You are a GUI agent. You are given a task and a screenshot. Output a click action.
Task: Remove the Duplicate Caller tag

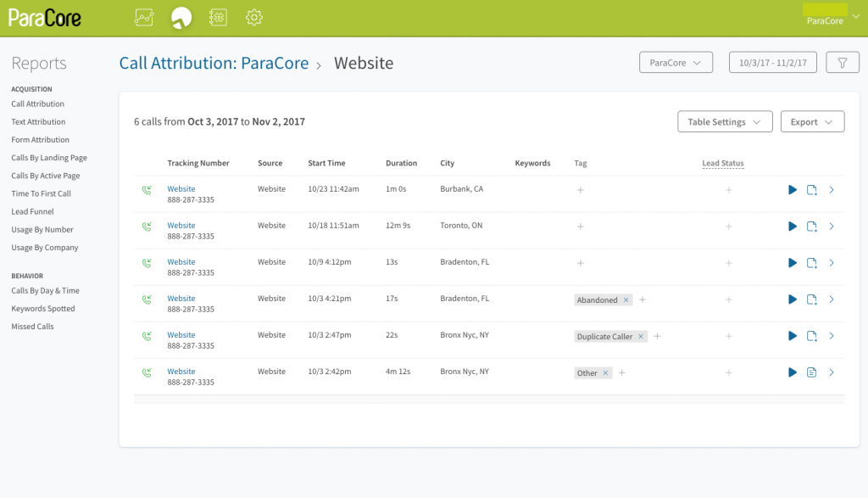point(641,336)
